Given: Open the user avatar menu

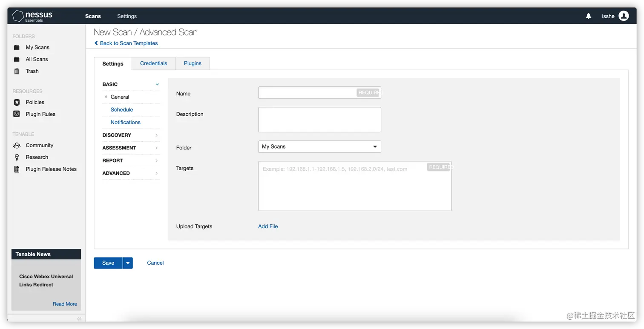Looking at the screenshot, I should point(624,16).
